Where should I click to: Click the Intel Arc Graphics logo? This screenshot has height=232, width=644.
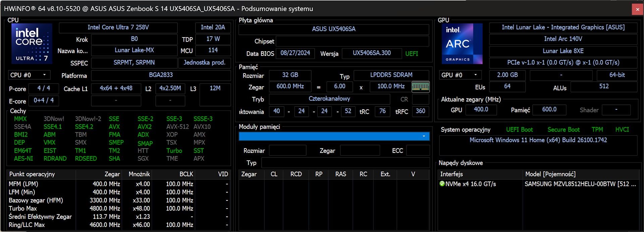click(x=462, y=44)
